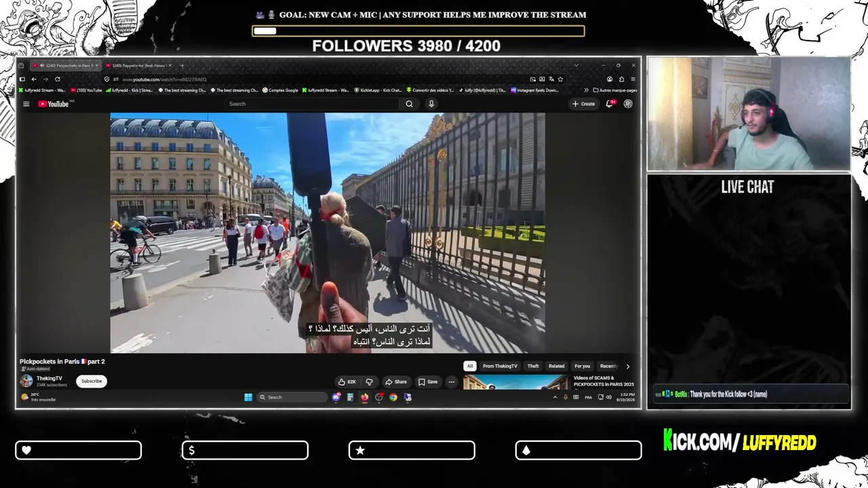This screenshot has width=868, height=488.
Task: Open the (100) YouTube bookmark
Action: 86,90
